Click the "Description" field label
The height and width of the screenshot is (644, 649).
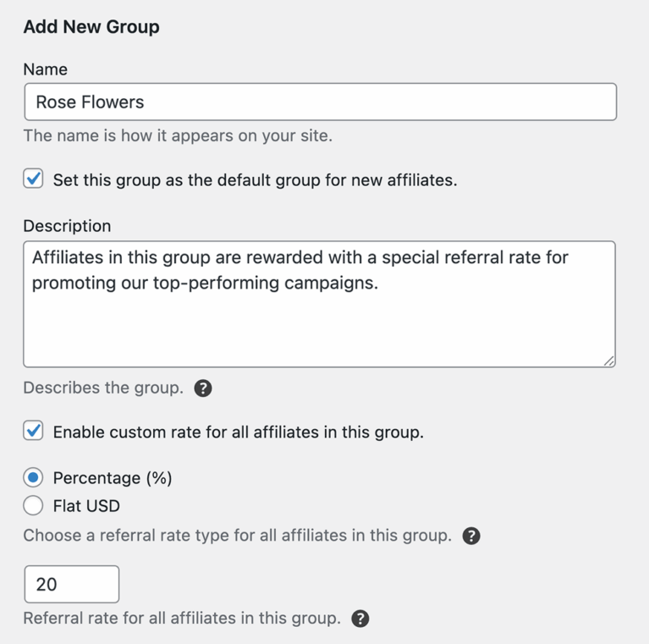tap(67, 227)
